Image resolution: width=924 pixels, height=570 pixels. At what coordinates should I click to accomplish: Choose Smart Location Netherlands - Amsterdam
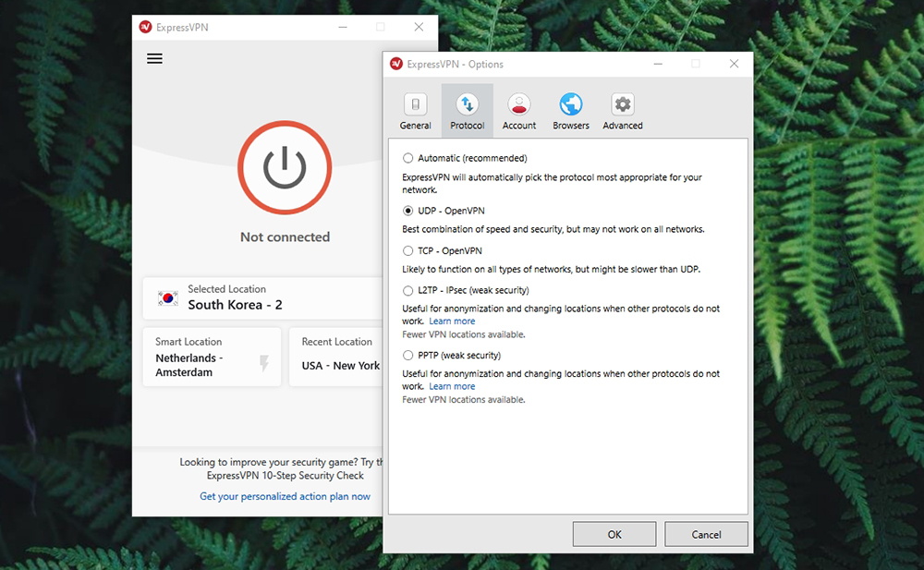click(213, 358)
